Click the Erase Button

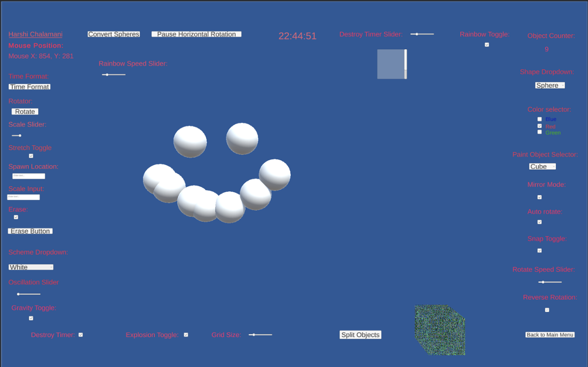[x=30, y=231]
